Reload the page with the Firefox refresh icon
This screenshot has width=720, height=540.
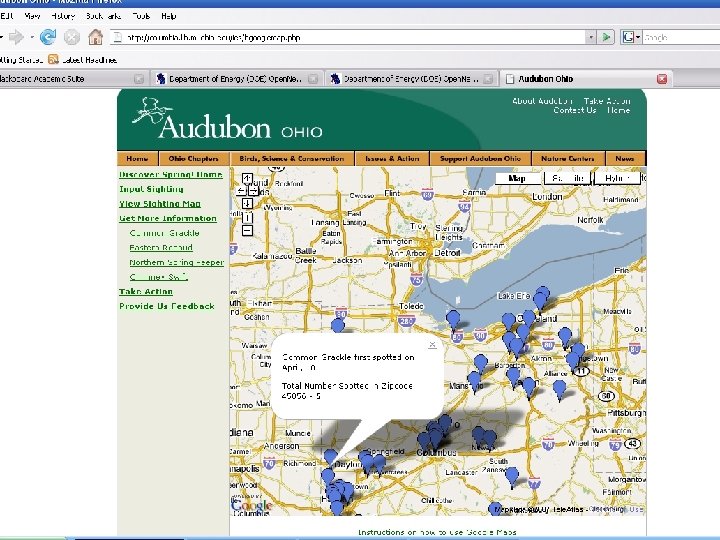tap(48, 37)
